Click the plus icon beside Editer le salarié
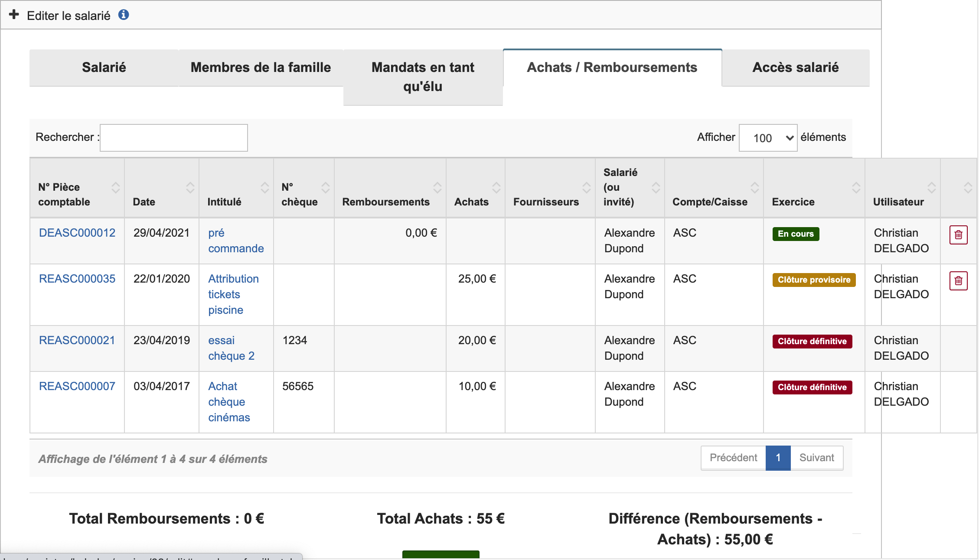979x560 pixels. coord(14,15)
